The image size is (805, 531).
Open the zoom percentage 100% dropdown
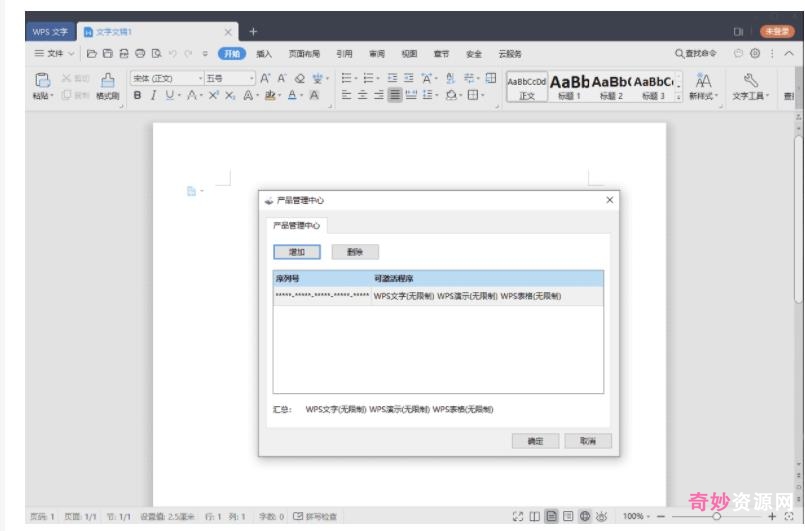coord(637,516)
